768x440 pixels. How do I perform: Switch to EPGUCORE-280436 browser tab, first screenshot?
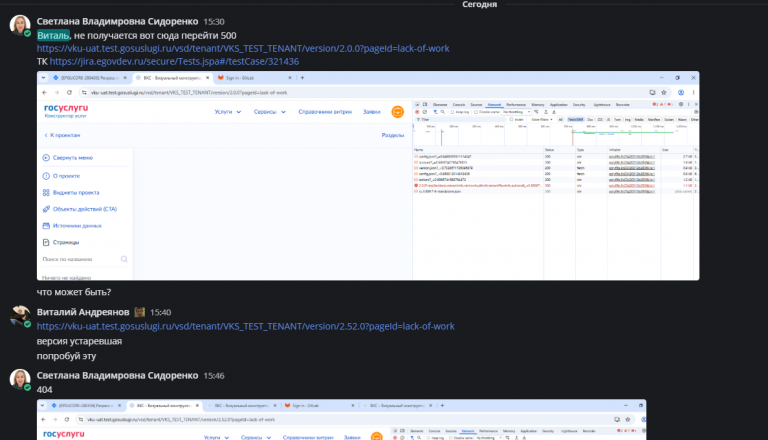pos(90,78)
